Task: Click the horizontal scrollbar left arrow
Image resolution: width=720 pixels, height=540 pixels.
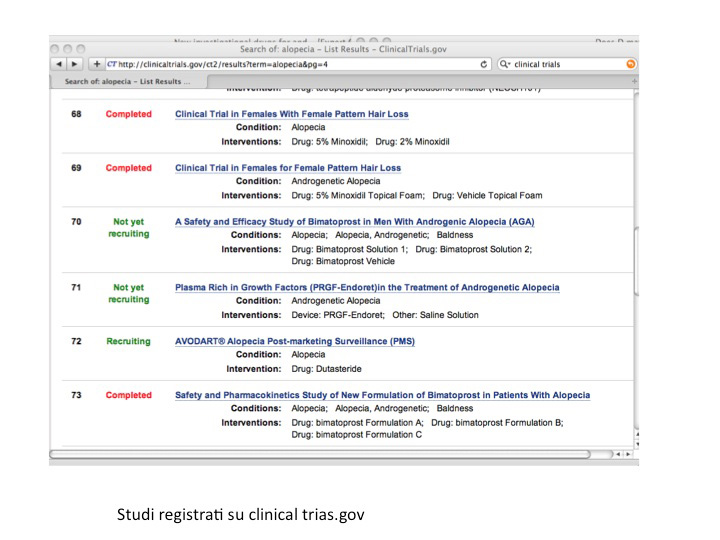Action: coord(618,454)
